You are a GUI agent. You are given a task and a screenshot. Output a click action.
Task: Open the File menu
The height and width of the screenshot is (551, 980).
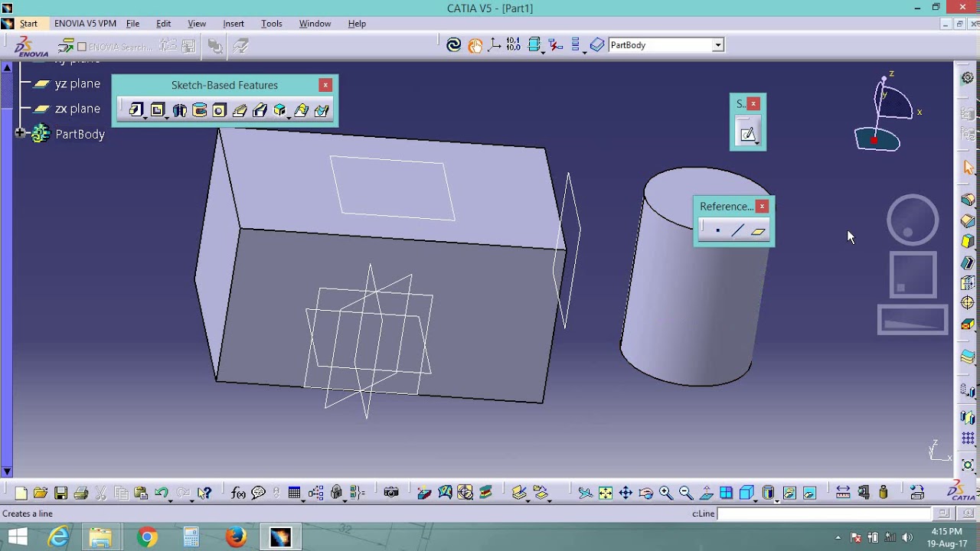[x=132, y=24]
